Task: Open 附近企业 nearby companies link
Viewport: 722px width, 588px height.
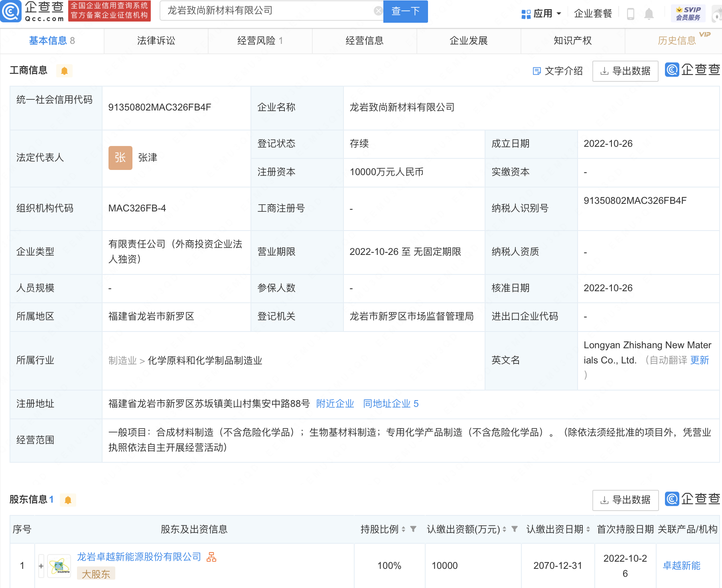Action: [335, 404]
